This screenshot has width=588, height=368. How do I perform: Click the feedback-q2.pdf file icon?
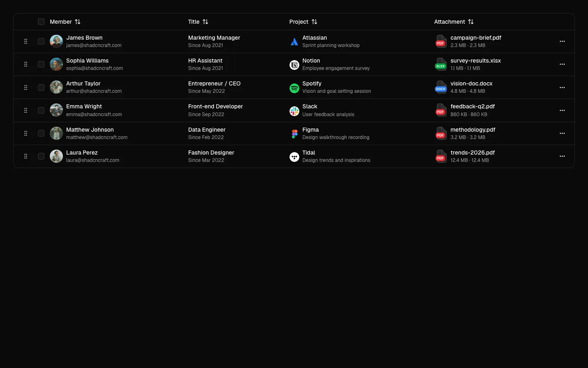441,110
